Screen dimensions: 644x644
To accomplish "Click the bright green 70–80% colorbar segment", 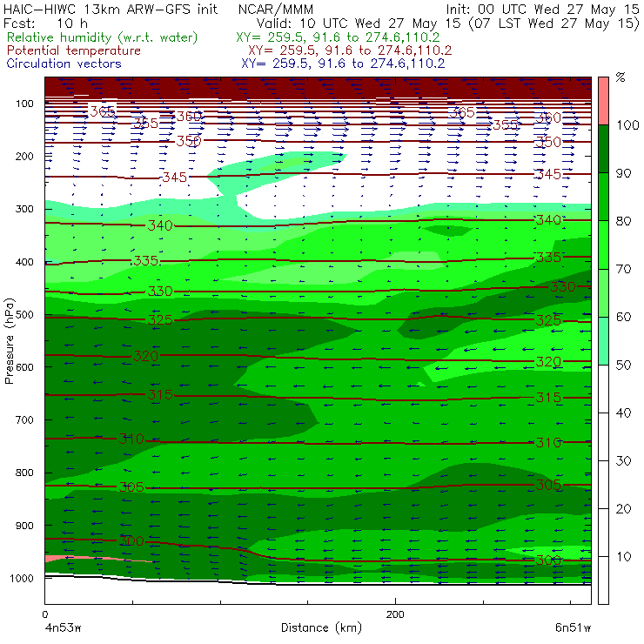I will (603, 245).
